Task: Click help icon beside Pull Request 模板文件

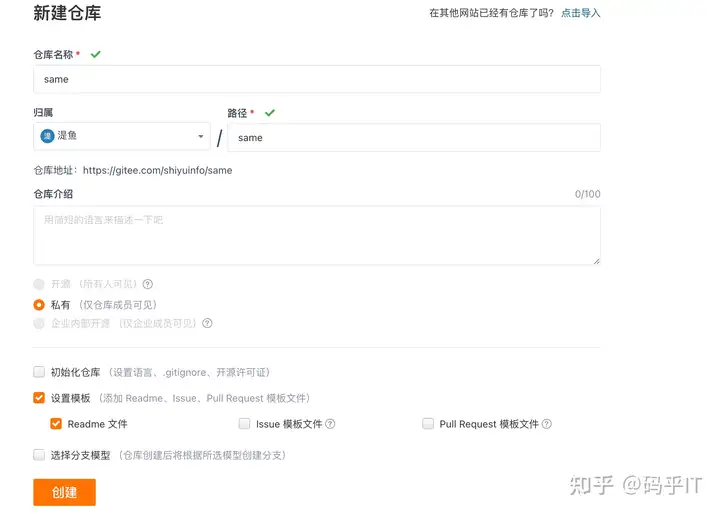Action: pyautogui.click(x=546, y=424)
